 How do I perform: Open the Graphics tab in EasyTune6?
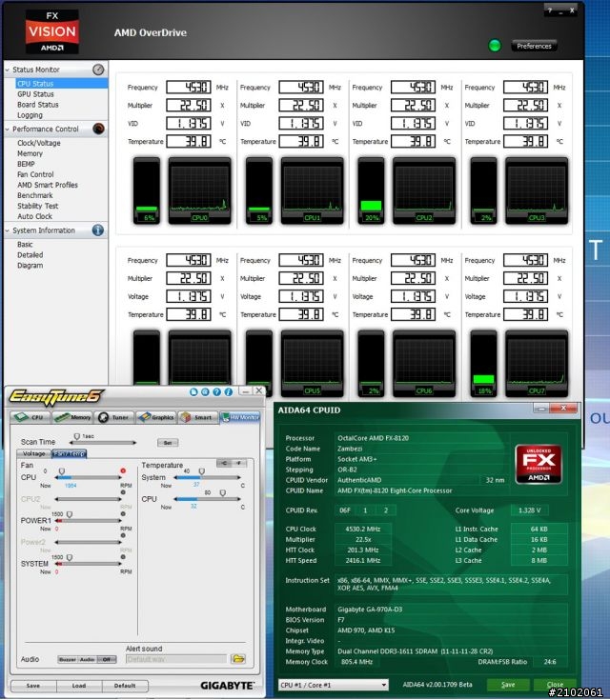(156, 417)
